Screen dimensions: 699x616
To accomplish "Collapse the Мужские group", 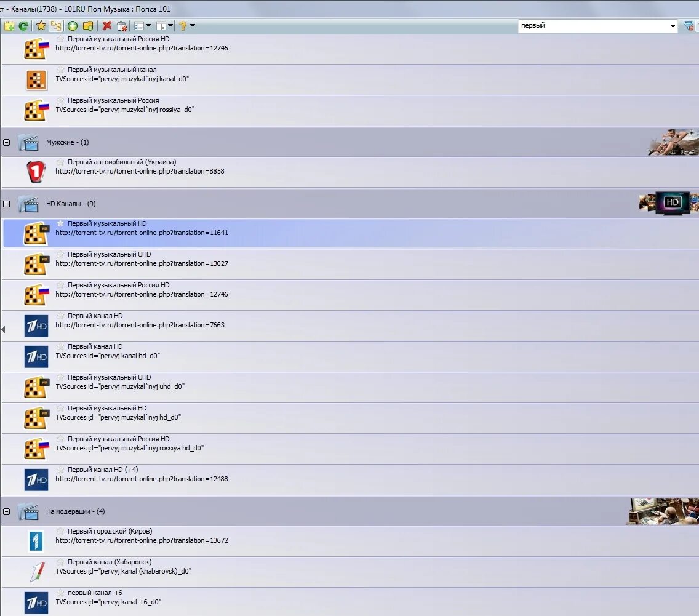I will pyautogui.click(x=7, y=143).
